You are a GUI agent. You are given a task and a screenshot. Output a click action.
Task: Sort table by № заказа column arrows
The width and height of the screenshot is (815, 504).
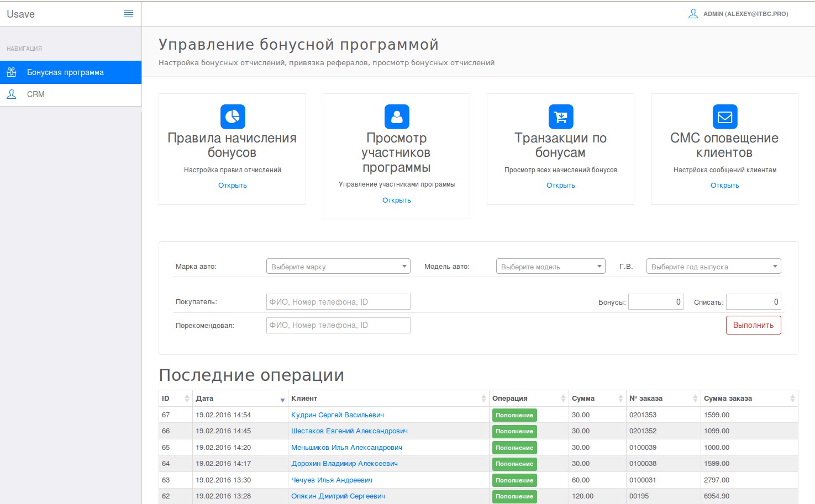tap(695, 399)
